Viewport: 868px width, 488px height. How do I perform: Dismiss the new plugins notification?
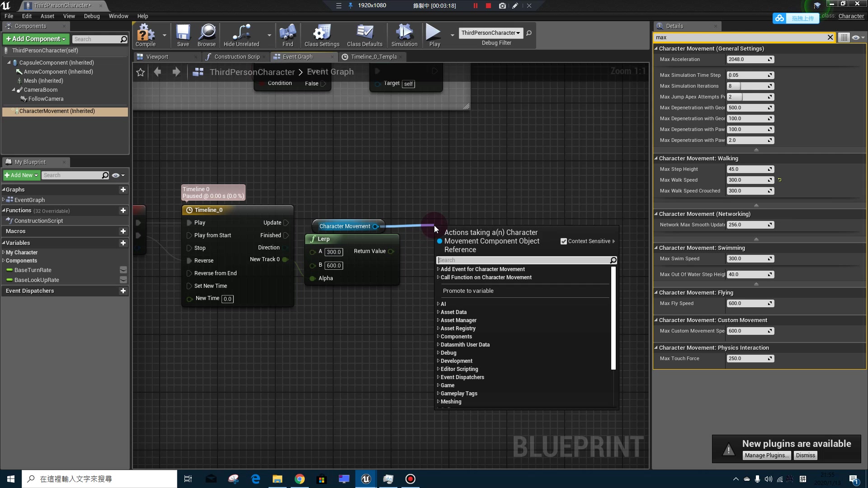click(805, 455)
